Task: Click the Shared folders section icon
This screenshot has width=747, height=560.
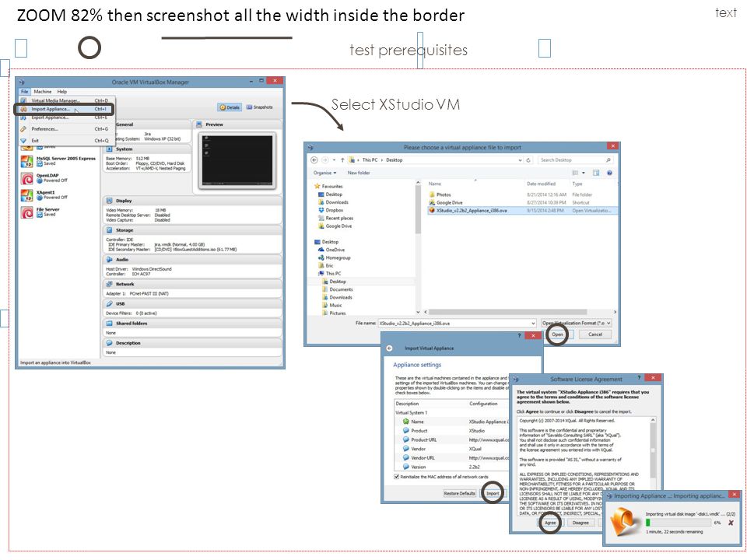Action: (109, 324)
